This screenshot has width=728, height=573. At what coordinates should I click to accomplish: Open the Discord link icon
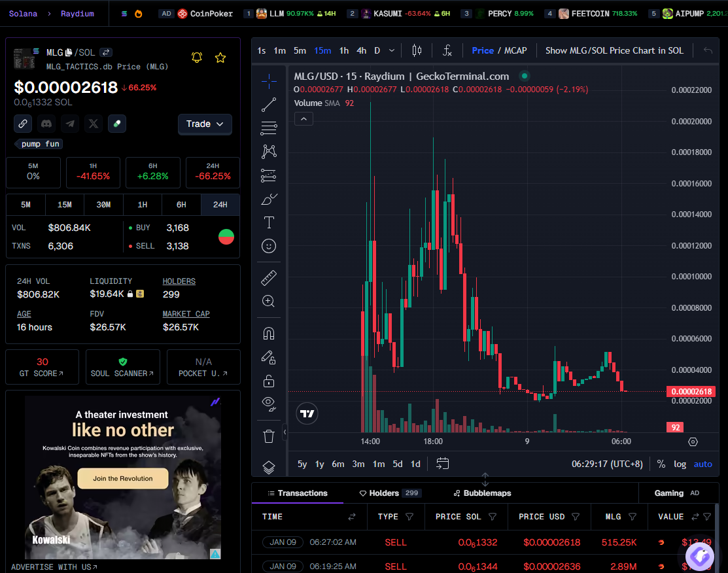(46, 124)
